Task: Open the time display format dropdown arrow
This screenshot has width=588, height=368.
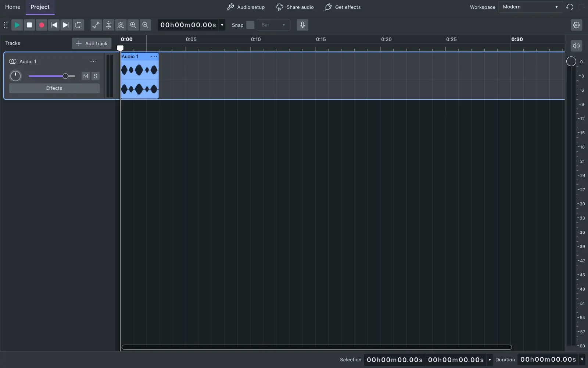Action: coord(222,25)
